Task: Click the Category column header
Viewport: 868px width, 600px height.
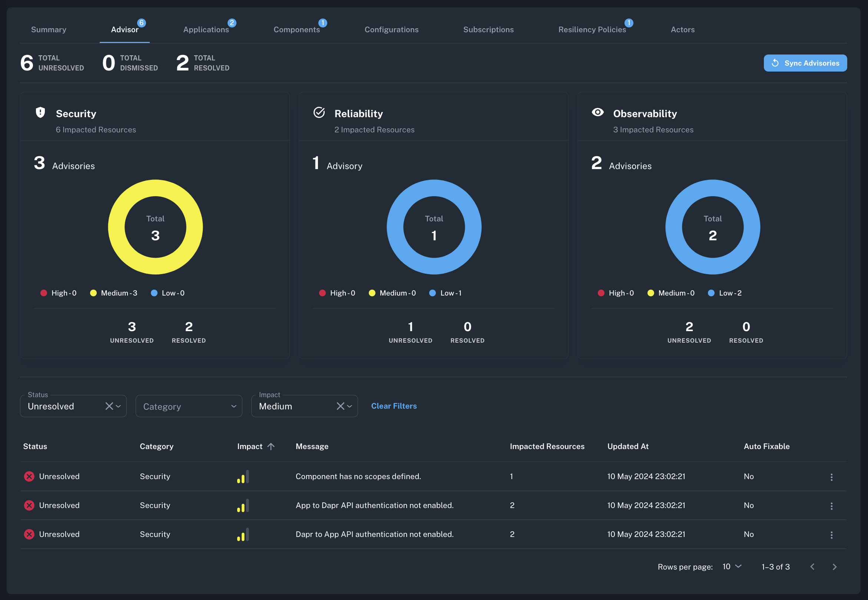Action: click(156, 446)
